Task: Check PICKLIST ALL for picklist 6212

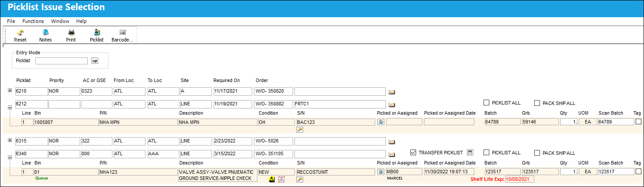Action: coord(487,103)
